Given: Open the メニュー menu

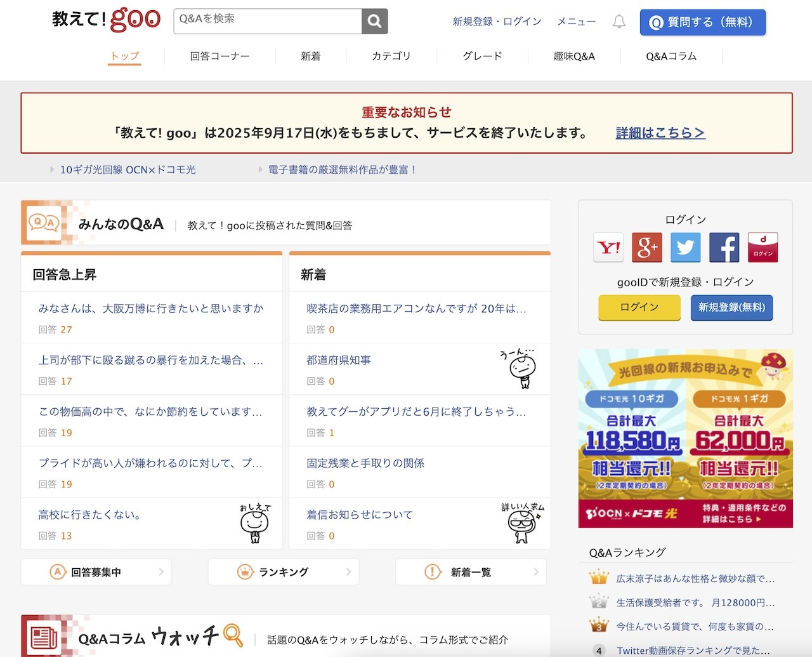Looking at the screenshot, I should coord(577,22).
